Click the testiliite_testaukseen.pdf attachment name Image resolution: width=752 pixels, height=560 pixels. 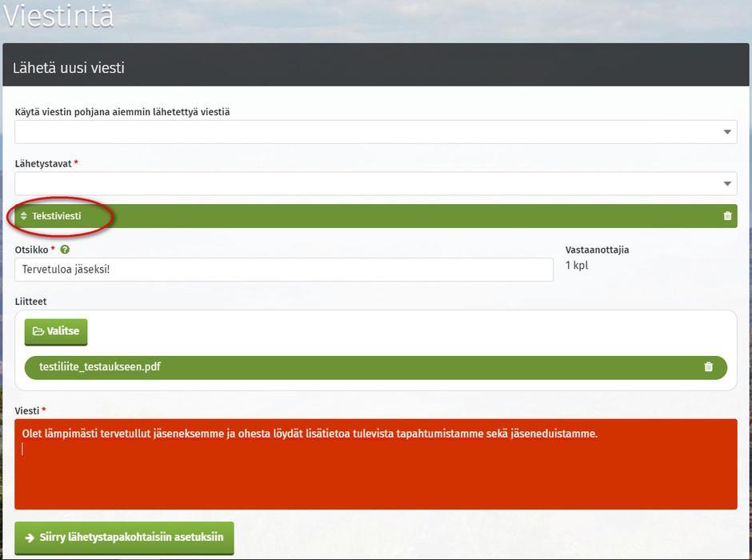100,366
